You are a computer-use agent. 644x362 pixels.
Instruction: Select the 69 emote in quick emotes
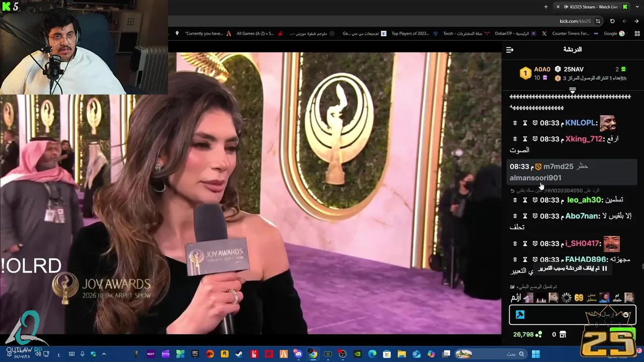[579, 298]
